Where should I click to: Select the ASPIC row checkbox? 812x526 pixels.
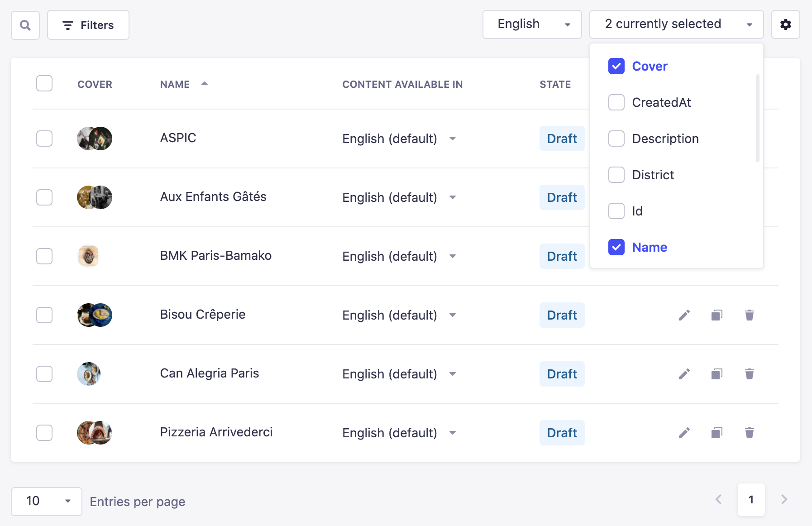[x=44, y=139]
